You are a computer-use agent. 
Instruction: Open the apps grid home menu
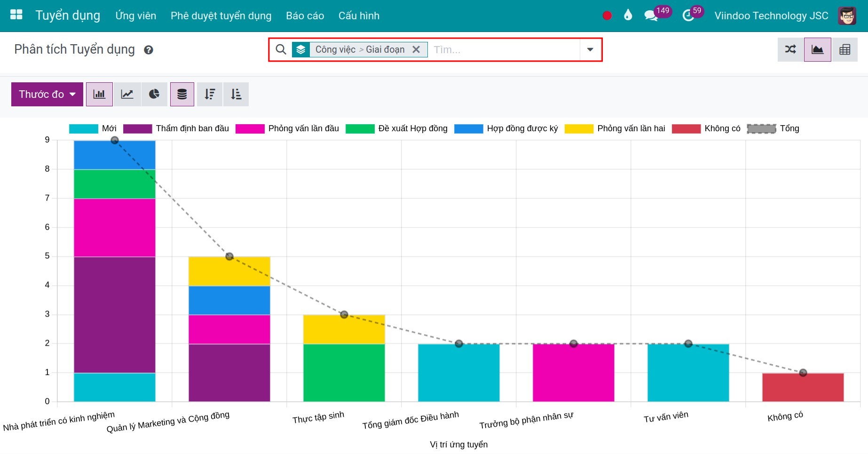pyautogui.click(x=16, y=15)
